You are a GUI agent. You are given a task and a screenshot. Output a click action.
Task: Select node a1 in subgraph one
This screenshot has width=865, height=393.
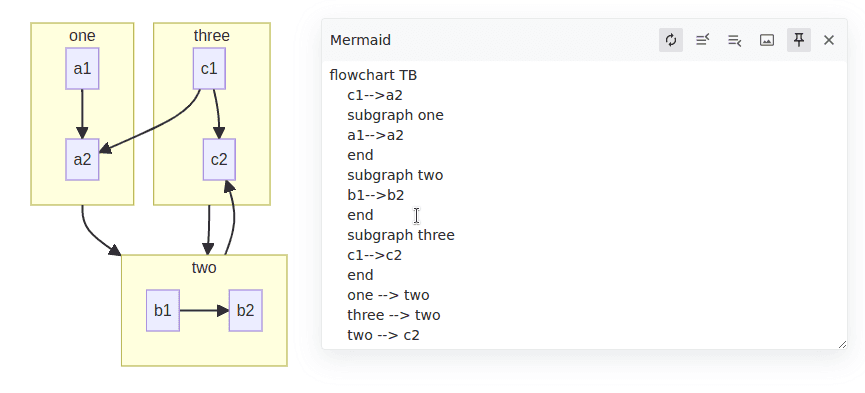coord(82,68)
